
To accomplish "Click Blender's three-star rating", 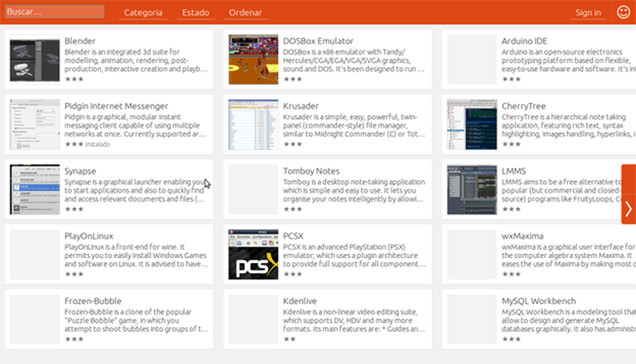I will pyautogui.click(x=75, y=78).
